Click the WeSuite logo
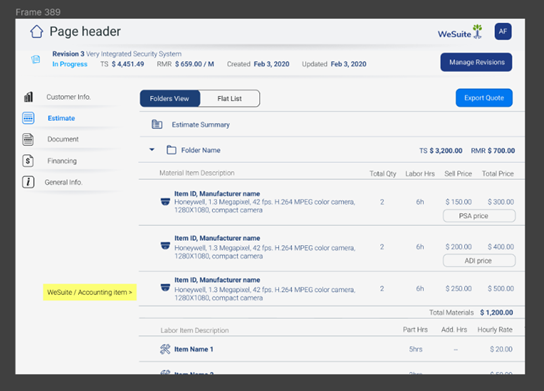 [x=460, y=32]
